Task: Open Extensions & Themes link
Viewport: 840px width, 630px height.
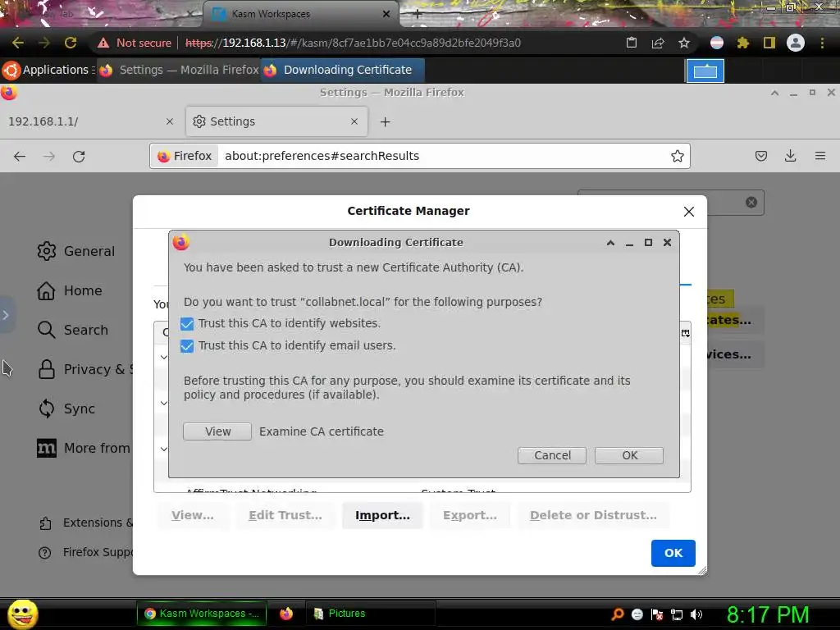Action: (x=85, y=523)
